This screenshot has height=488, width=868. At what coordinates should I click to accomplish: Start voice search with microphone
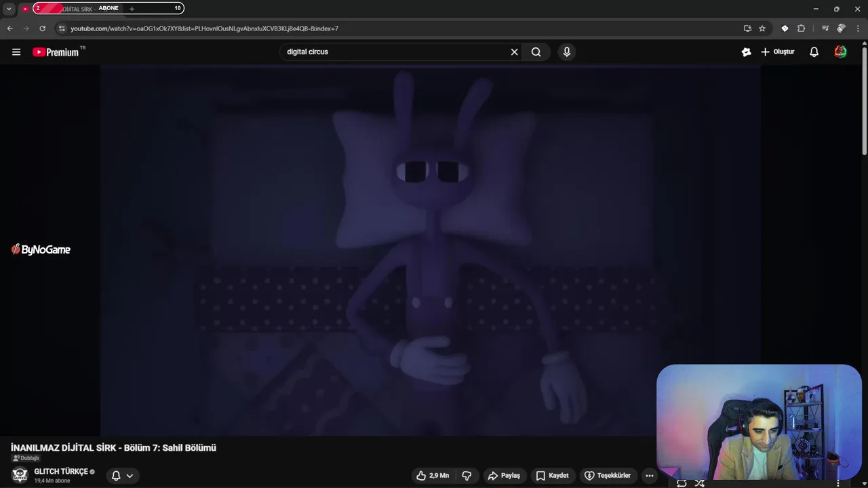pos(567,52)
